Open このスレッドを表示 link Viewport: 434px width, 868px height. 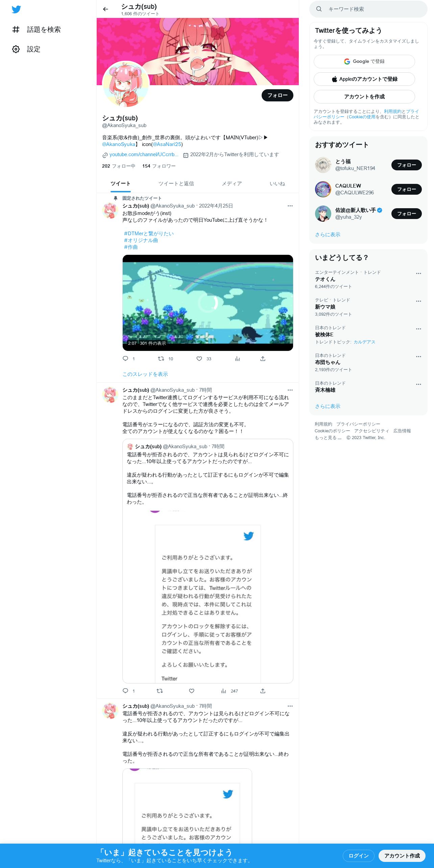pos(145,374)
